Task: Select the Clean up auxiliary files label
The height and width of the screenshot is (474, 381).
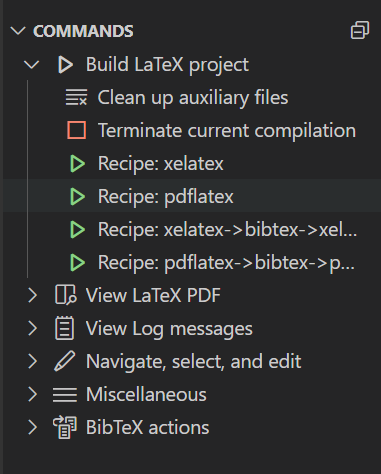Action: point(193,98)
